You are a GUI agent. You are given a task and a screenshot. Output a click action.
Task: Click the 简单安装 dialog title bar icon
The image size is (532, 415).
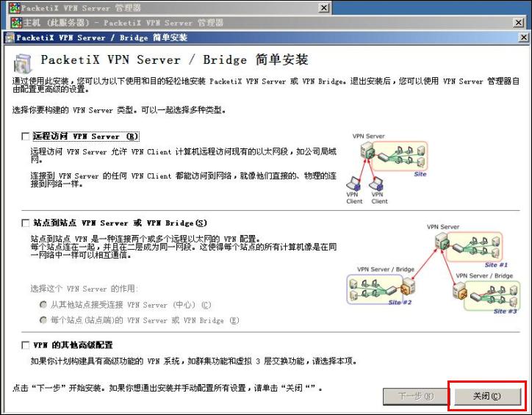pyautogui.click(x=10, y=37)
